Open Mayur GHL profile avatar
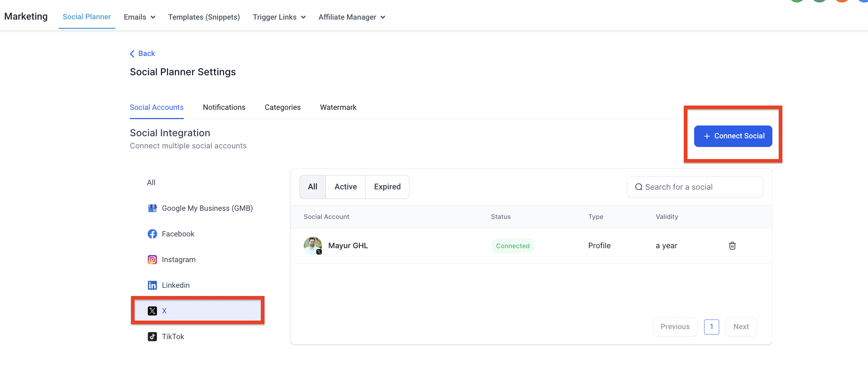The width and height of the screenshot is (868, 378). click(313, 246)
